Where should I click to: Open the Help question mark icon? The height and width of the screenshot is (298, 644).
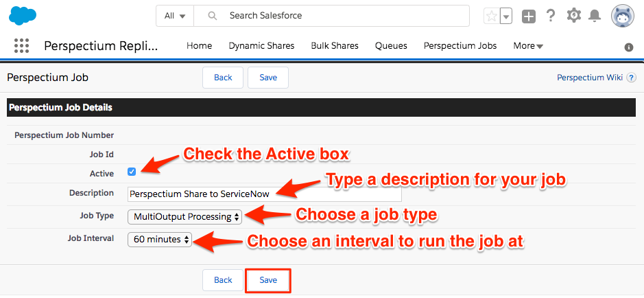(x=551, y=16)
